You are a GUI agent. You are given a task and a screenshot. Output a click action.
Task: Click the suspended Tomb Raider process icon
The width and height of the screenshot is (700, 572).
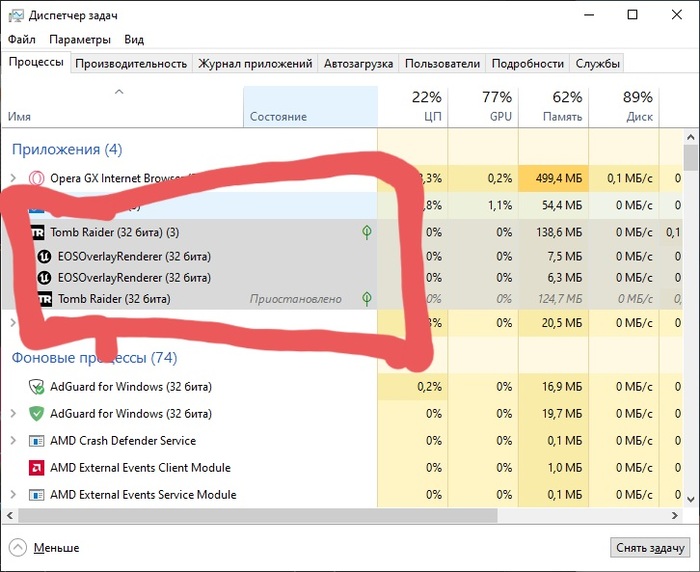click(x=44, y=299)
